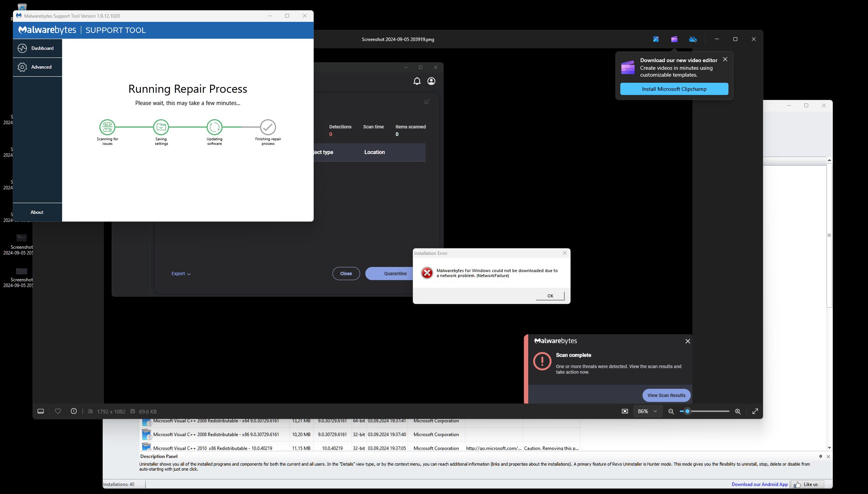Click the red error icon in Installation Error

pos(427,273)
